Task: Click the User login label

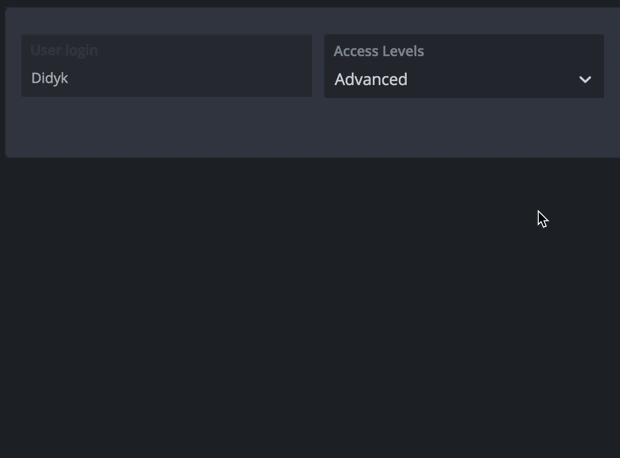Action: click(64, 50)
